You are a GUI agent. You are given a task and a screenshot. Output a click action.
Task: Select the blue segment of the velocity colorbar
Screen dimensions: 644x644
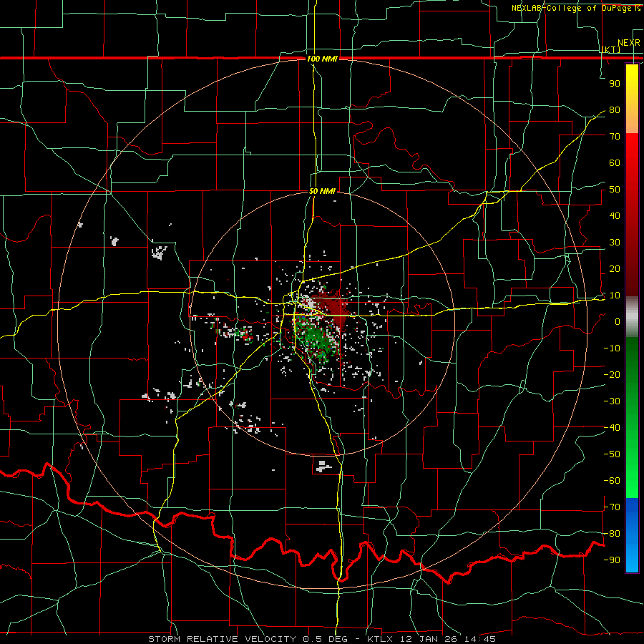click(x=632, y=535)
